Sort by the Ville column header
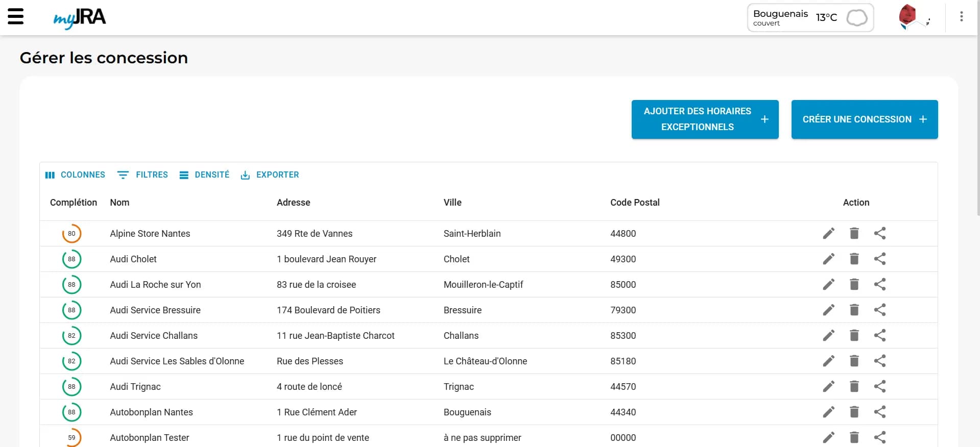The width and height of the screenshot is (980, 447). click(452, 203)
